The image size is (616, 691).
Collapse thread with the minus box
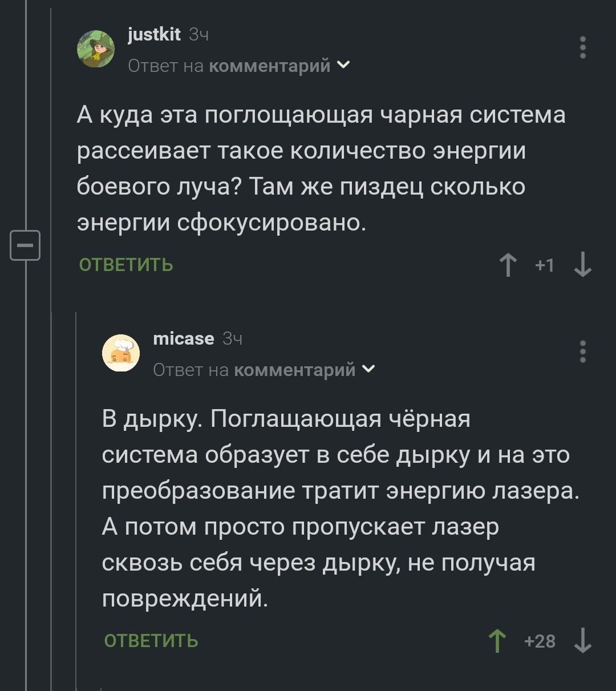(25, 245)
